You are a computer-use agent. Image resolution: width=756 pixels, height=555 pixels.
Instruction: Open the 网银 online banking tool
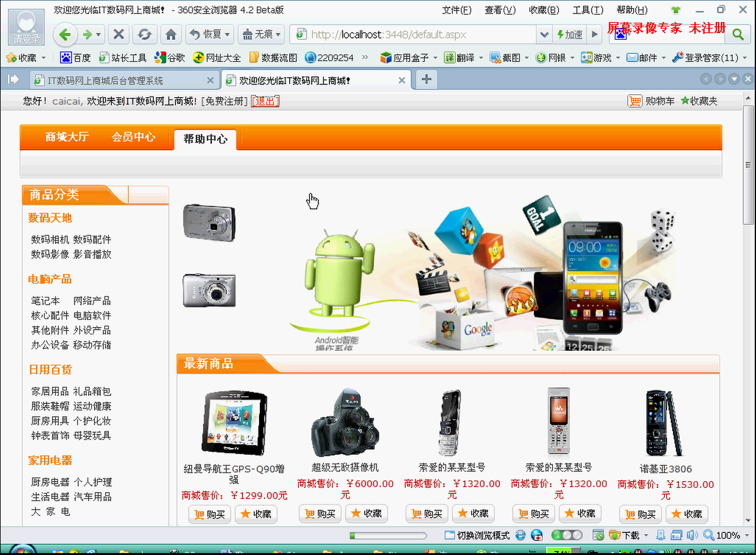(551, 57)
